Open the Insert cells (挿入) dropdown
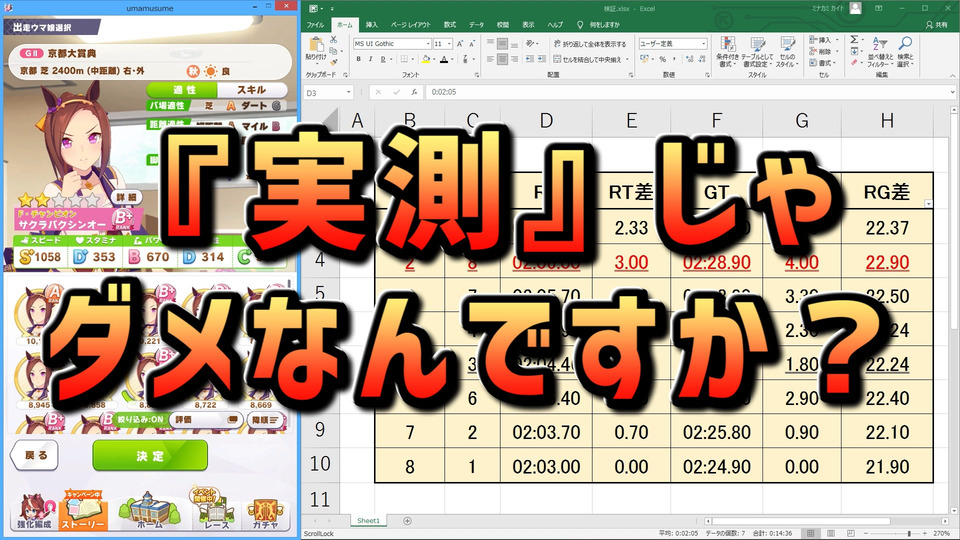The width and height of the screenshot is (960, 540). click(x=823, y=40)
